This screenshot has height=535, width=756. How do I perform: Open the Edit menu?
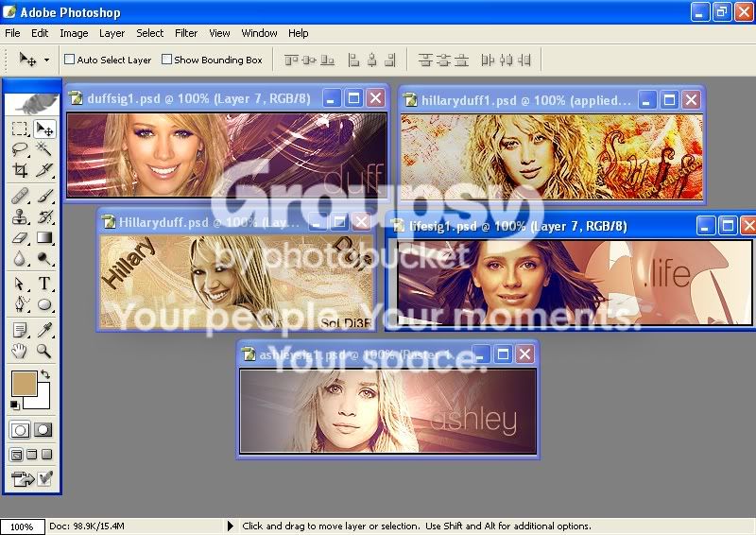pos(40,33)
